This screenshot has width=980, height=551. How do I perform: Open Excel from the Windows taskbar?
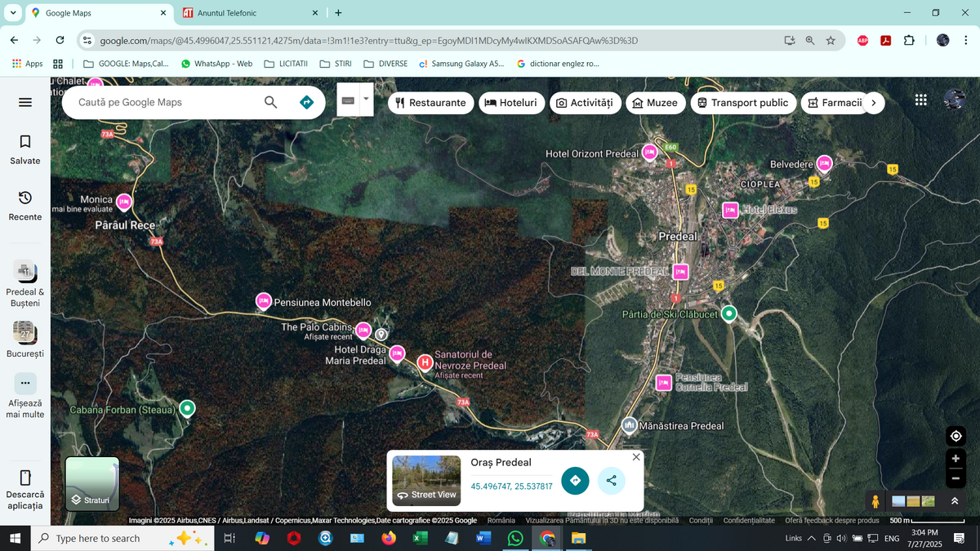coord(420,538)
